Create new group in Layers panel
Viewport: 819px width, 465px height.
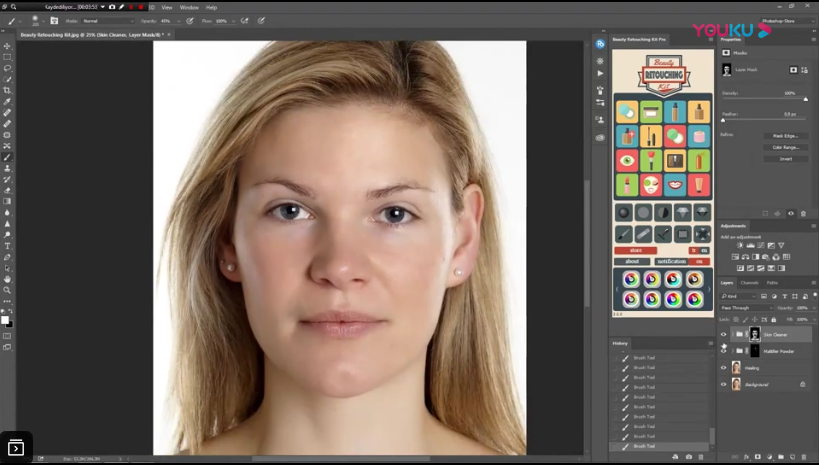[781, 457]
